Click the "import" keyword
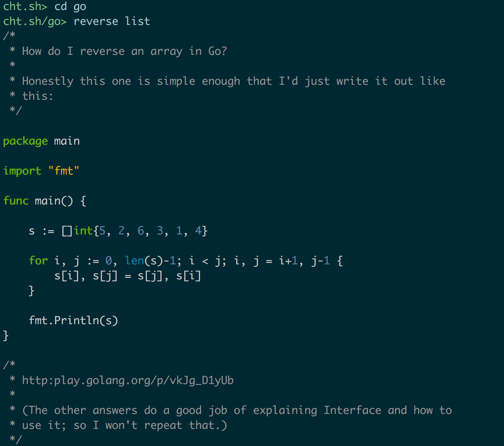 [x=22, y=171]
